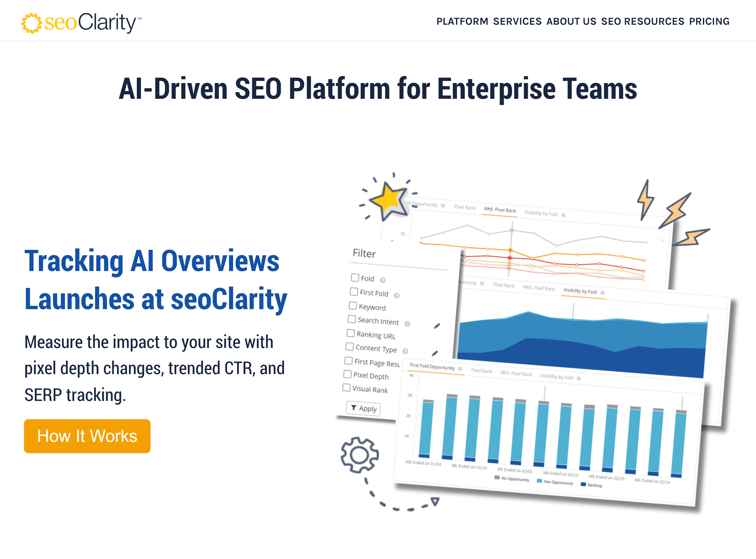Click the Has Opportunity legend swatch
The height and width of the screenshot is (559, 756).
coord(539,481)
